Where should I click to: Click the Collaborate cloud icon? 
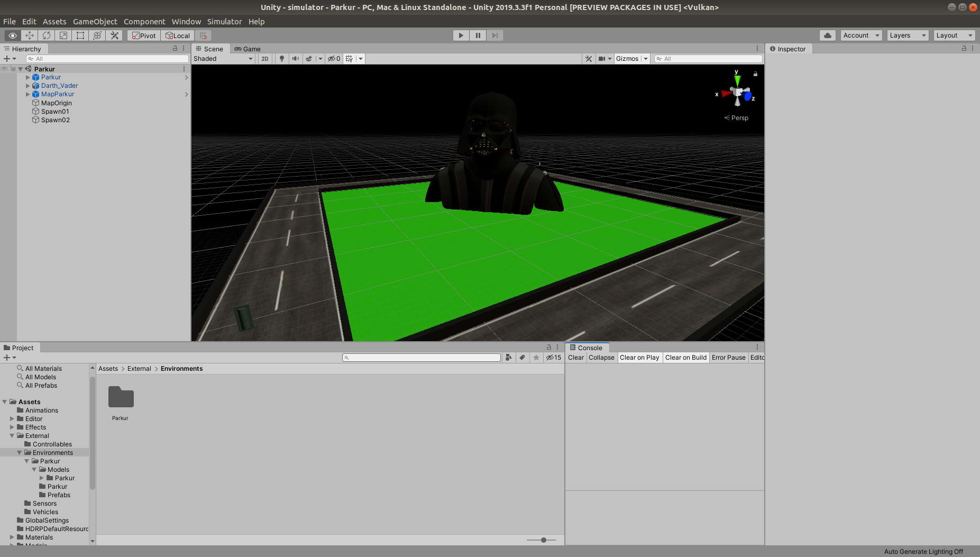(x=828, y=35)
